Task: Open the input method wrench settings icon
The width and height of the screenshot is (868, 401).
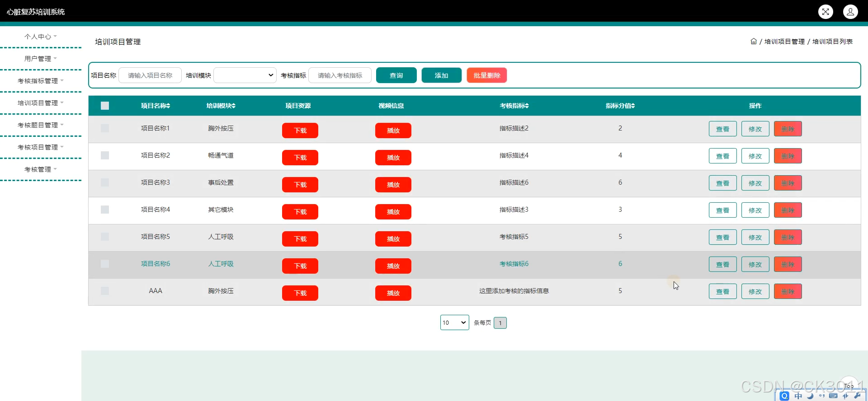Action: tap(857, 396)
